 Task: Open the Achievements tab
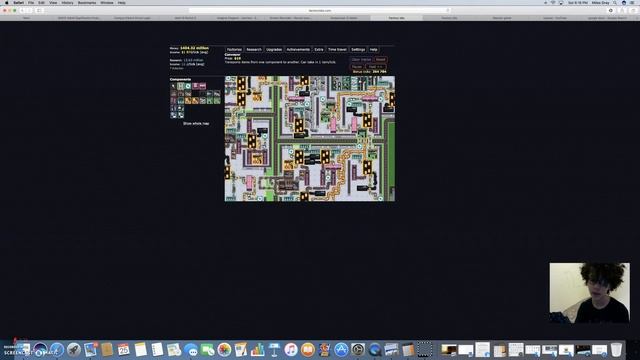point(298,49)
